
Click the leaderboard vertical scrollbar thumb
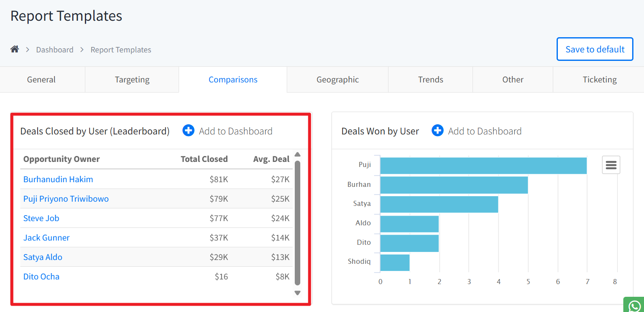coord(297,222)
